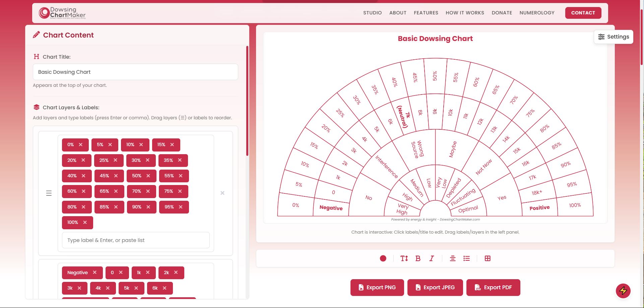Remove the 30% label tag

click(147, 160)
